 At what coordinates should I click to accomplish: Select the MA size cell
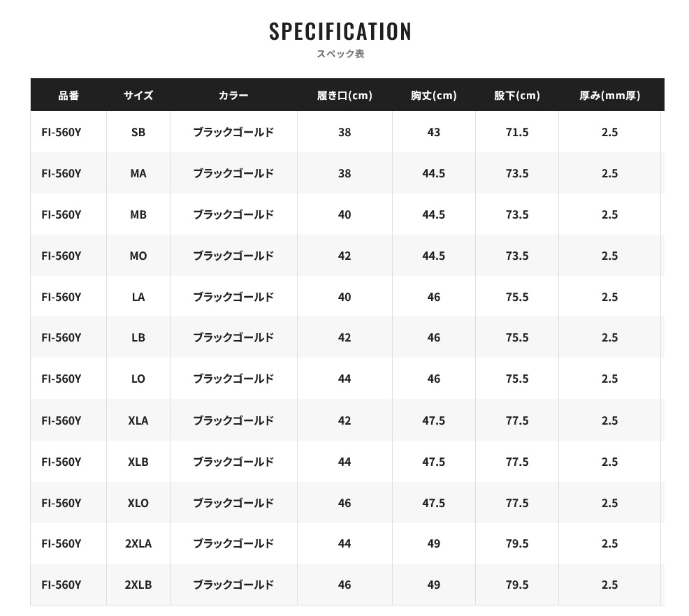tap(138, 173)
